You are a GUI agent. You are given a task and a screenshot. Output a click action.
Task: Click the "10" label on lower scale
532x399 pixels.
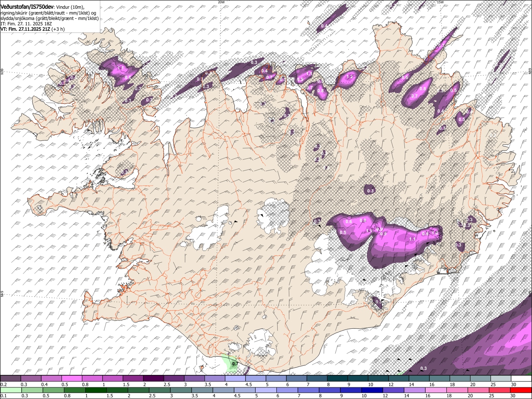pyautogui.click(x=364, y=396)
